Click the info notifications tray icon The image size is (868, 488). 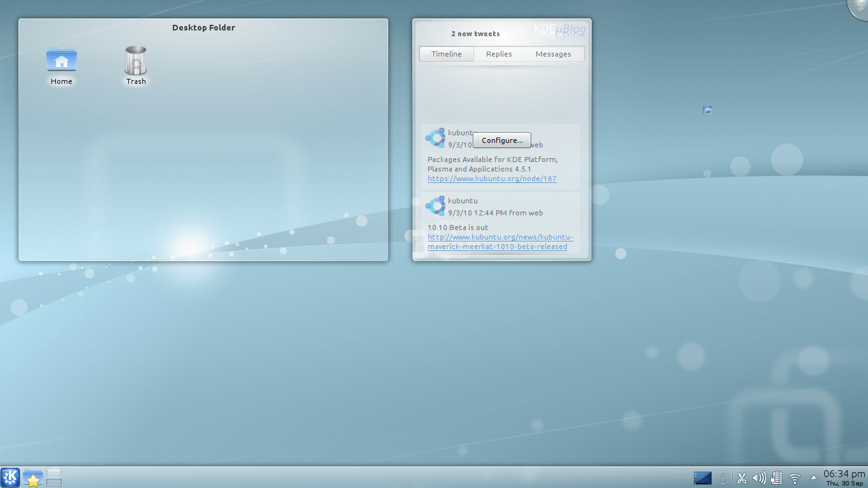pyautogui.click(x=723, y=478)
